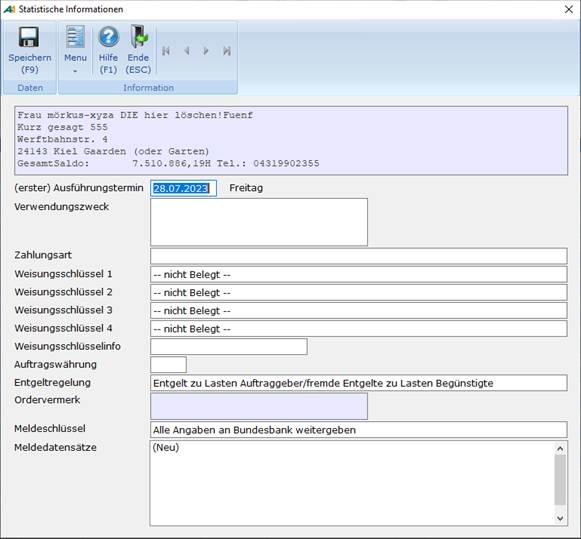Click the Meldedatensätze scrollbar thumb
The image size is (581, 539).
[560, 480]
